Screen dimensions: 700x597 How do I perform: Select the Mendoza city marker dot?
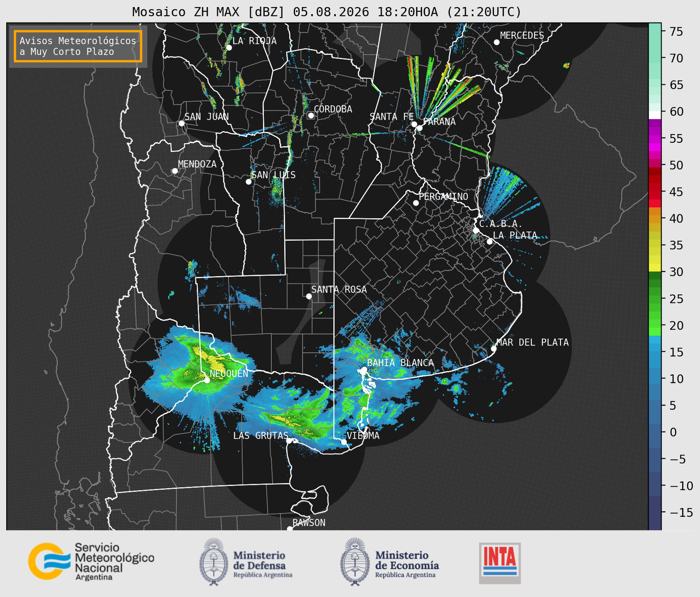point(175,171)
